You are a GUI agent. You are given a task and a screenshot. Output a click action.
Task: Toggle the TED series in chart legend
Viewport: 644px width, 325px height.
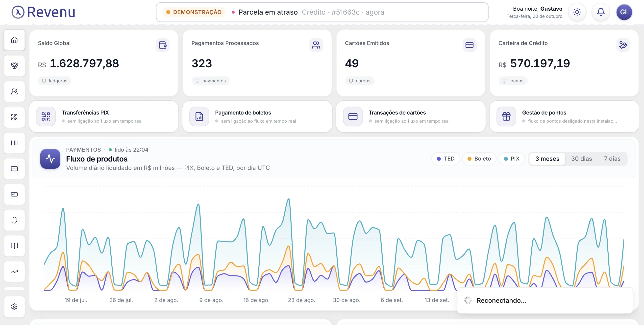[x=446, y=159]
